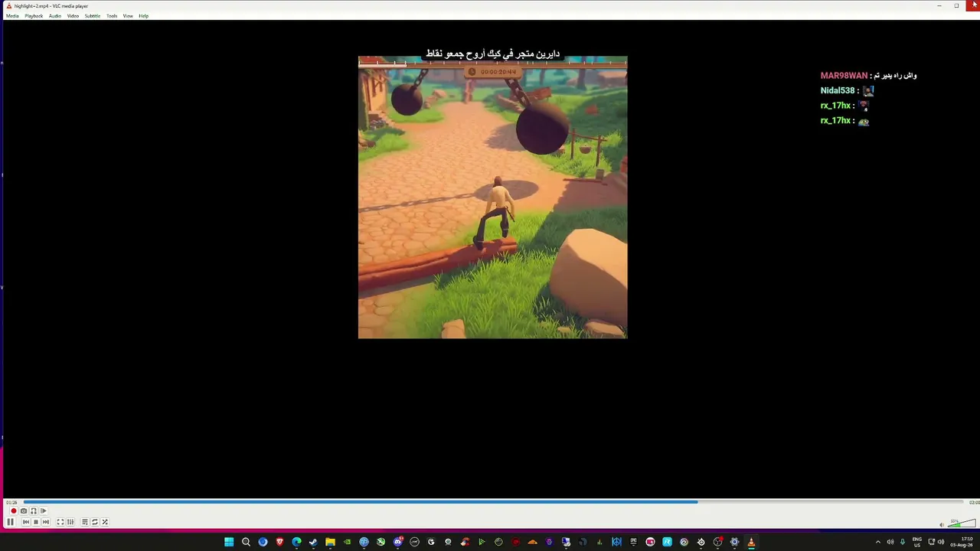
Task: Open the View menu
Action: coord(128,16)
